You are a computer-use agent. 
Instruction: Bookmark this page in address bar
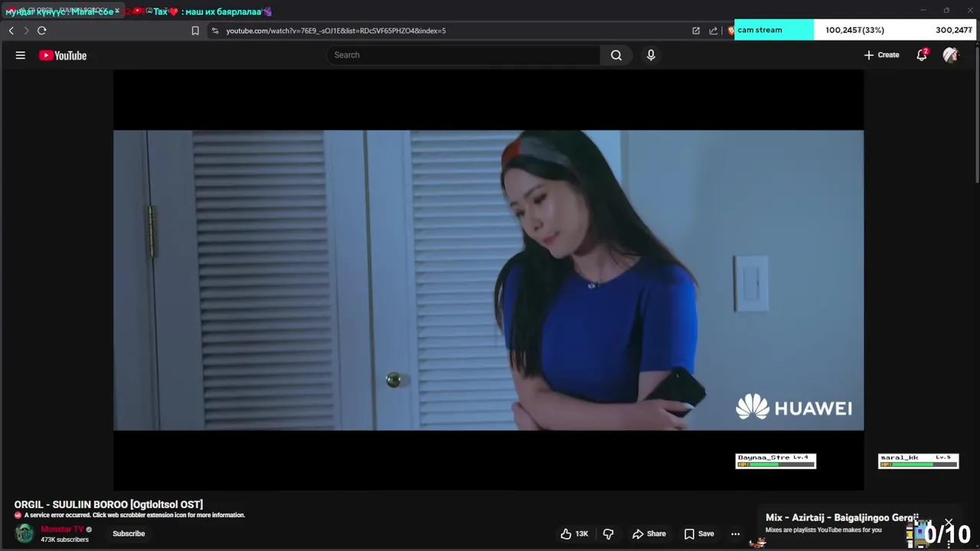[195, 31]
